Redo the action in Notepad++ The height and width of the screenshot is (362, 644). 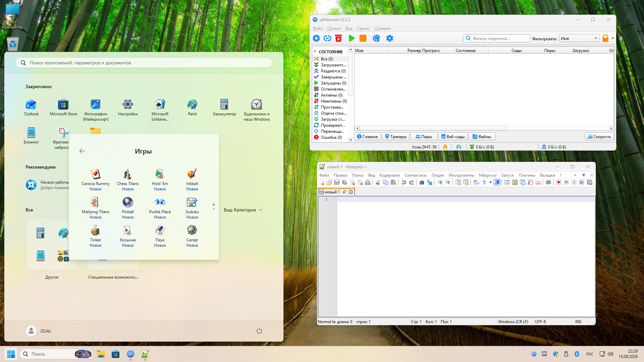point(412,182)
